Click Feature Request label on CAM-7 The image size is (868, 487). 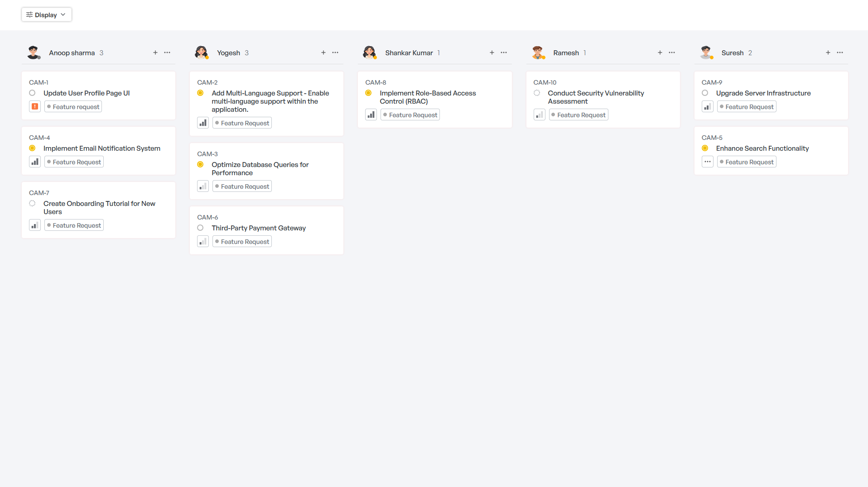[x=74, y=225]
